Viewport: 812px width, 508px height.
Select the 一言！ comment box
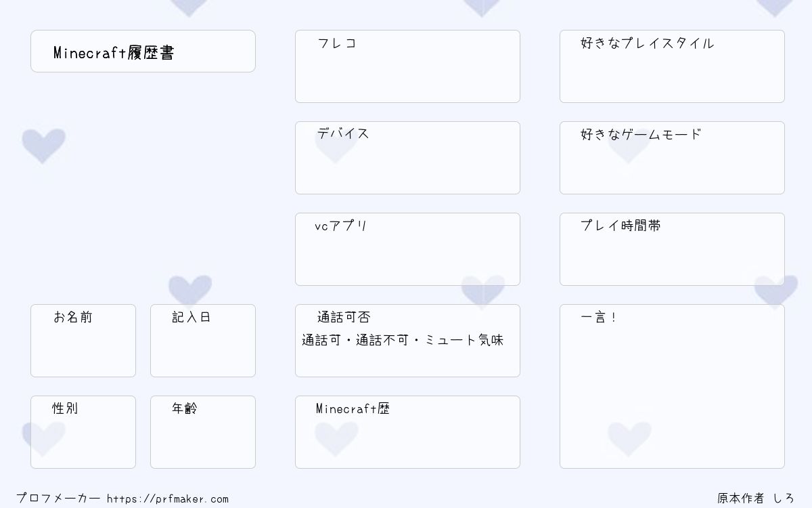672,386
